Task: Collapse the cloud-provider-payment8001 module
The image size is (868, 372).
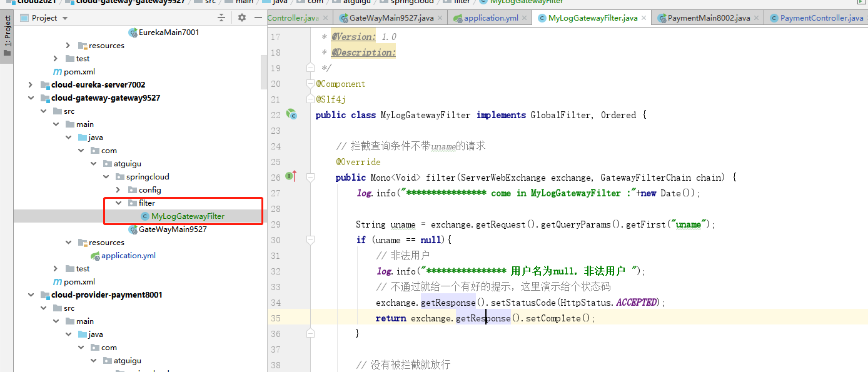Action: (x=30, y=295)
